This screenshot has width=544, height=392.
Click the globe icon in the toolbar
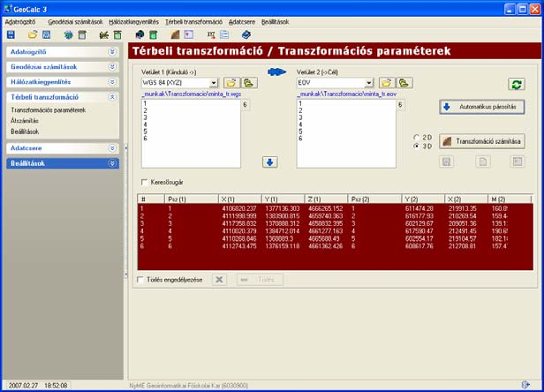point(68,34)
